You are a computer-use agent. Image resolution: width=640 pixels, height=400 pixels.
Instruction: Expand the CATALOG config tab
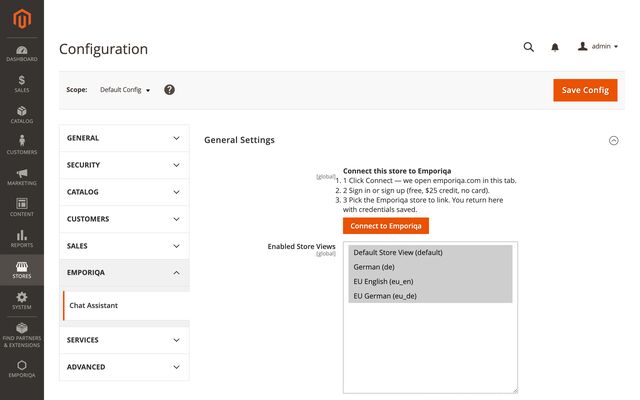click(124, 192)
